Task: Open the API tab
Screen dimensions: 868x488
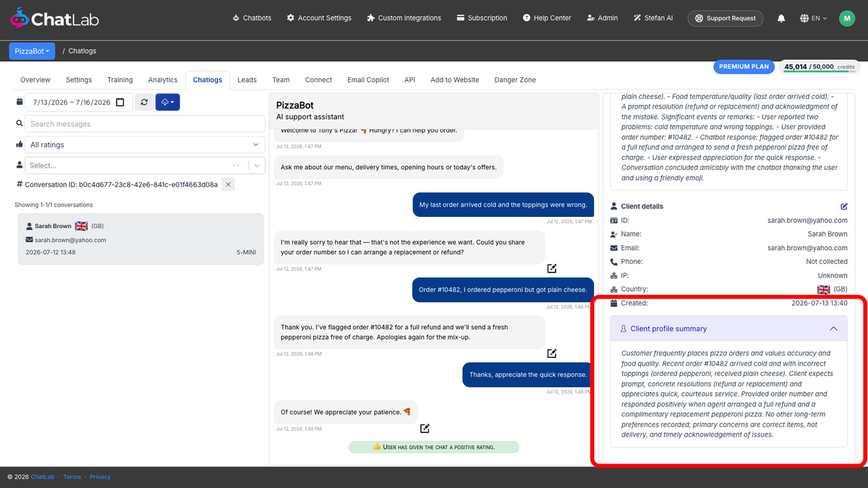Action: click(x=409, y=80)
